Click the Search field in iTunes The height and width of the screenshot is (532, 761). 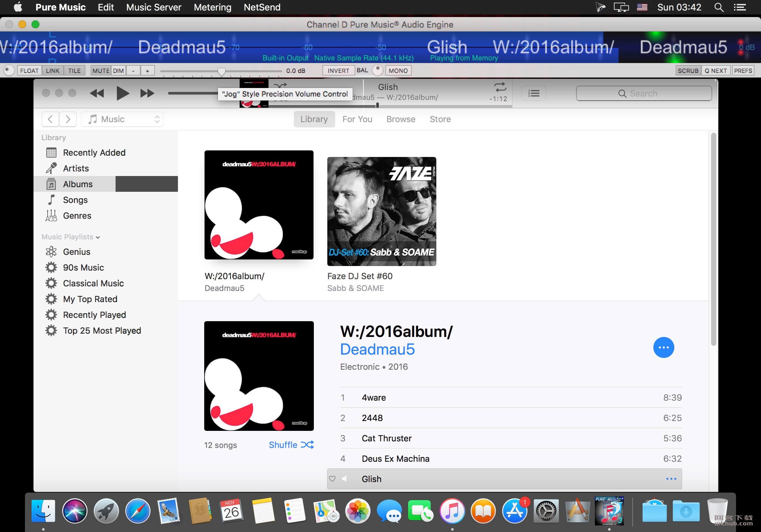(x=644, y=94)
